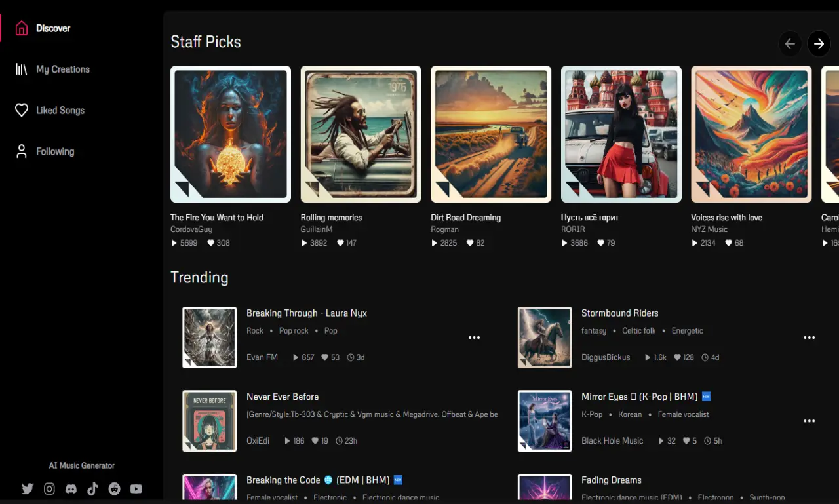Image resolution: width=839 pixels, height=504 pixels.
Task: Click the clock icon on Mirror Eyes row
Action: point(708,441)
